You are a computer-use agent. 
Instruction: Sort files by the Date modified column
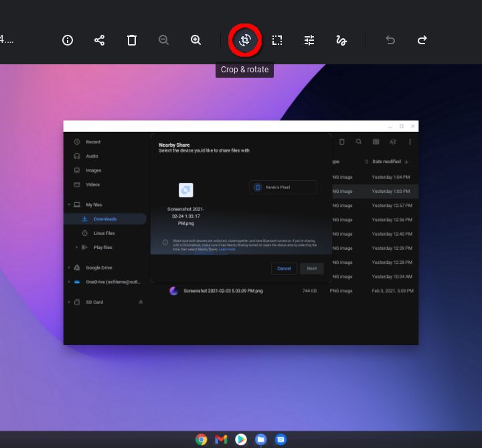386,161
